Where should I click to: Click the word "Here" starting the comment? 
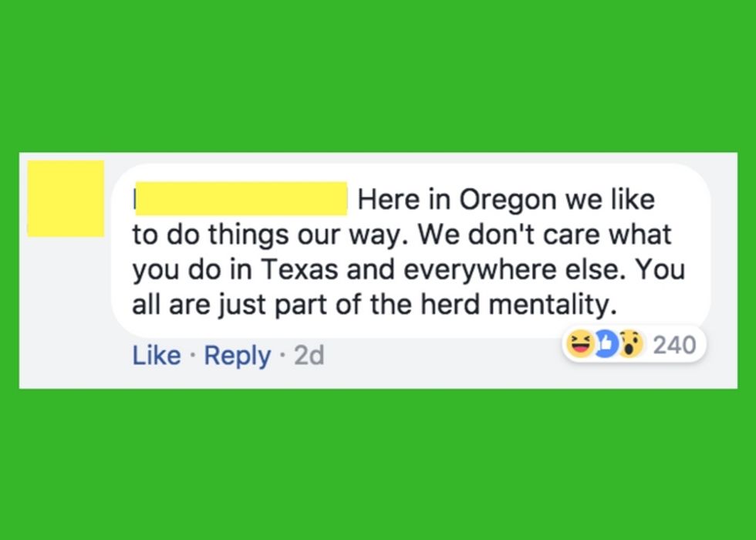point(389,200)
